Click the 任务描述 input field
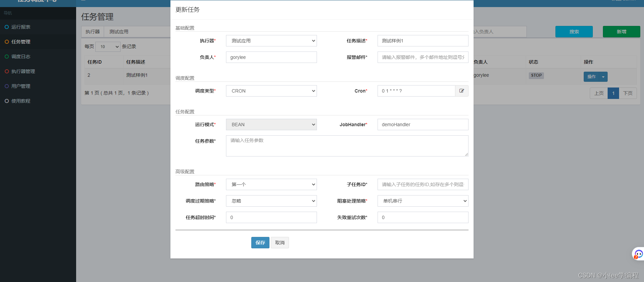 click(423, 41)
